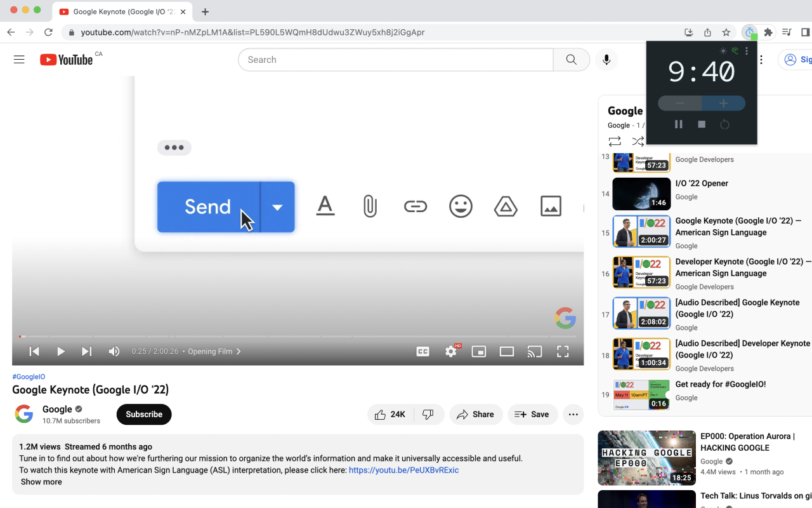Click Google channel name

pyautogui.click(x=57, y=409)
